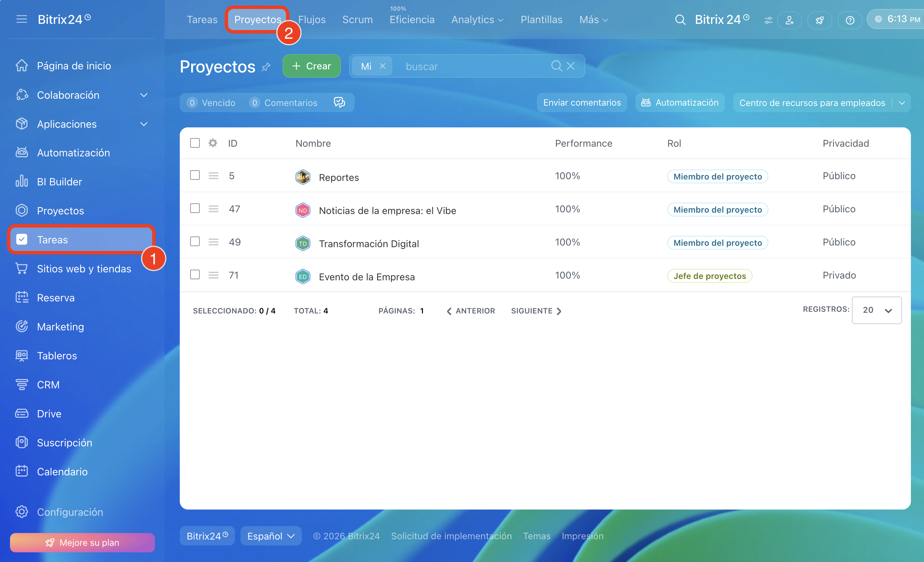Open BI Builder chart icon
Screen dimensions: 924x562
tap(22, 182)
